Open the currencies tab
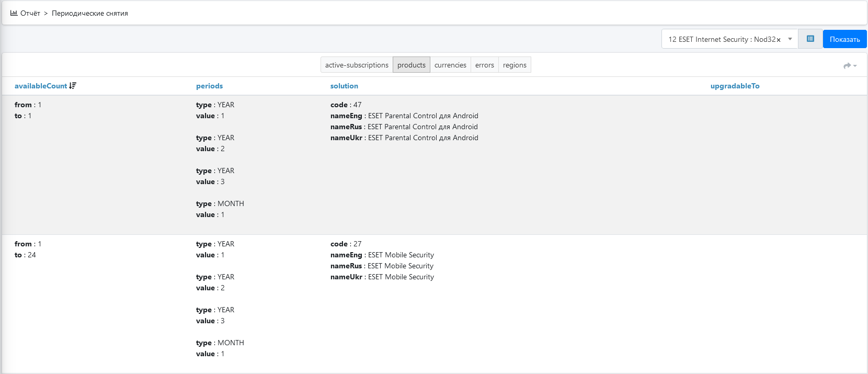 coord(450,65)
